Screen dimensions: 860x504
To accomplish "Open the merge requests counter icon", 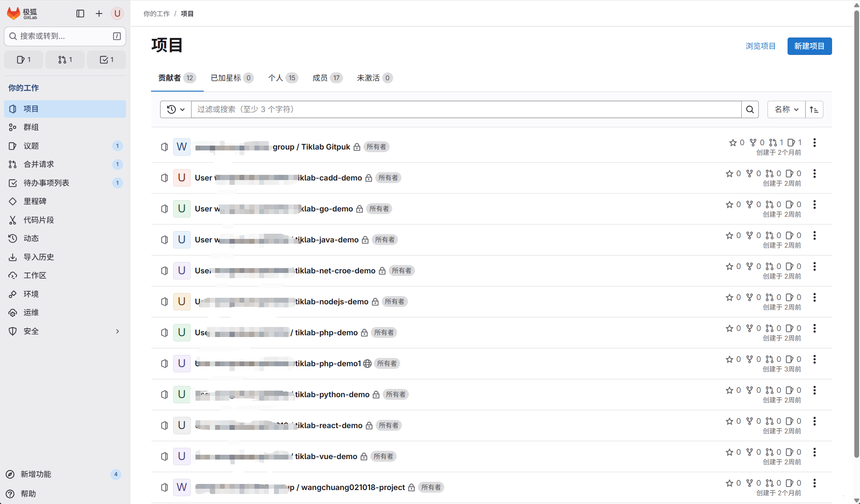I will [x=65, y=60].
